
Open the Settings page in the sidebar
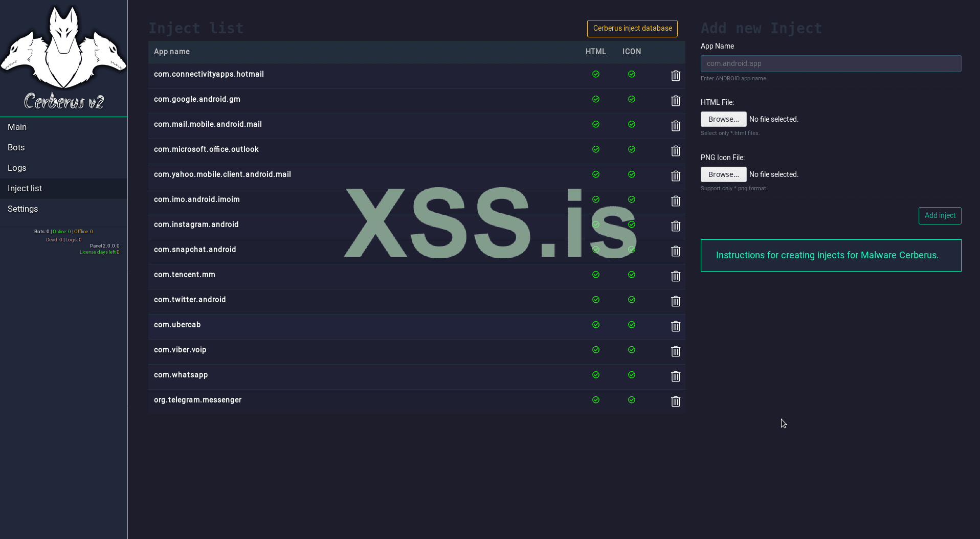pyautogui.click(x=23, y=209)
